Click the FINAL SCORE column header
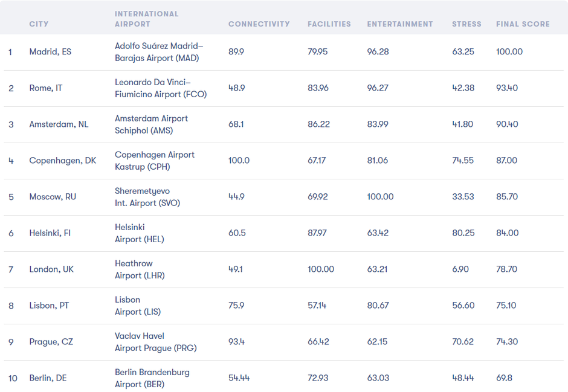The image size is (568, 392). [523, 24]
